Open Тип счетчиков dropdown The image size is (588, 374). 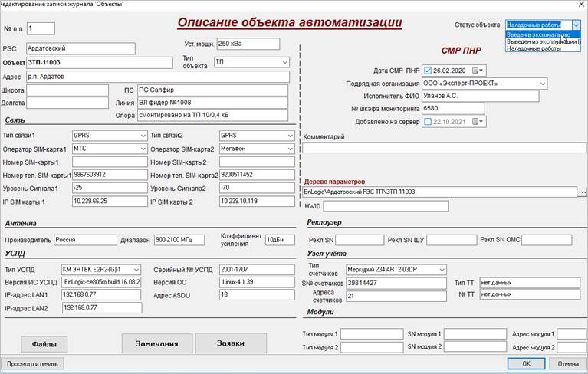point(442,270)
